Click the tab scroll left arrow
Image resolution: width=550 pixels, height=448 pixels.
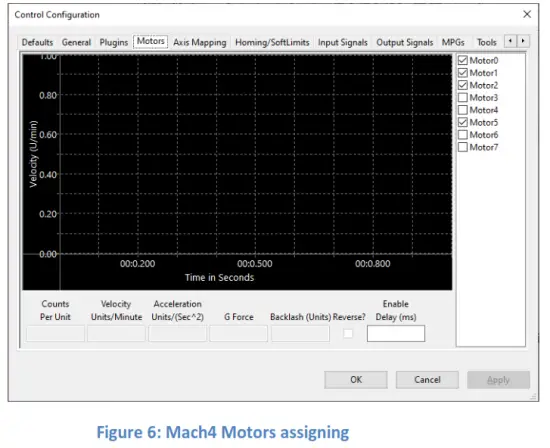click(510, 41)
